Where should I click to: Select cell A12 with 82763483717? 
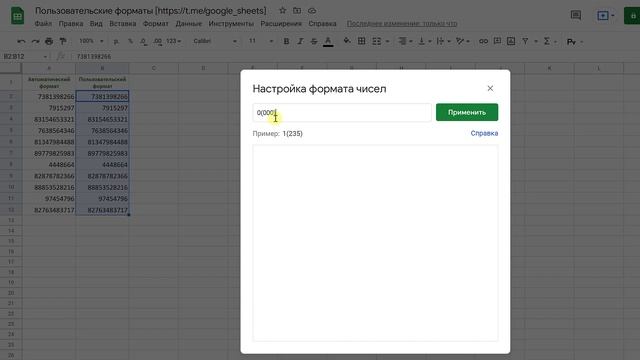click(49, 210)
